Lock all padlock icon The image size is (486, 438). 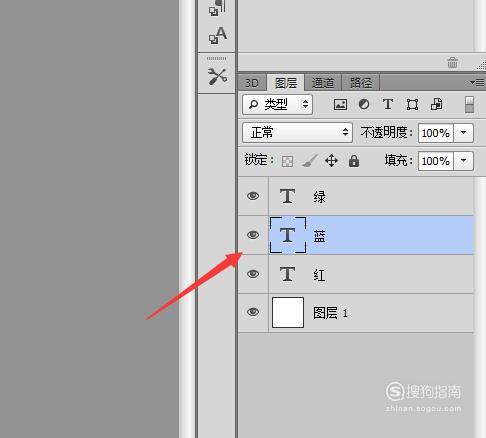point(354,161)
